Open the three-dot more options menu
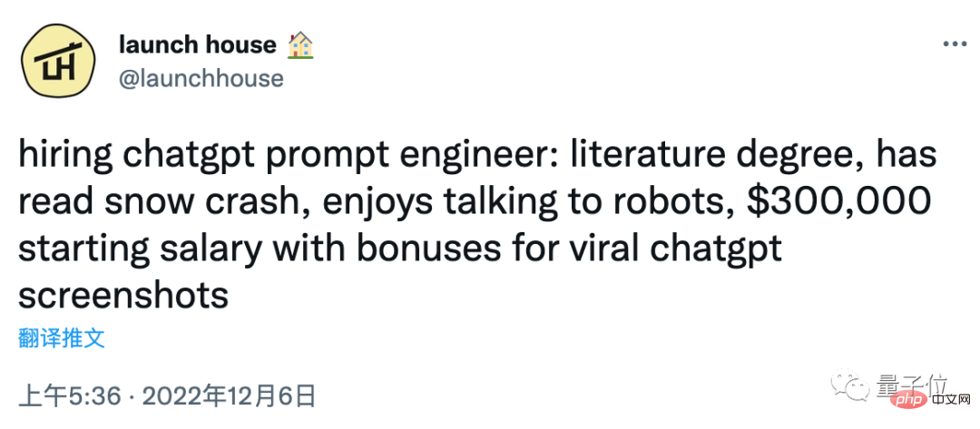980x429 pixels. 955,43
